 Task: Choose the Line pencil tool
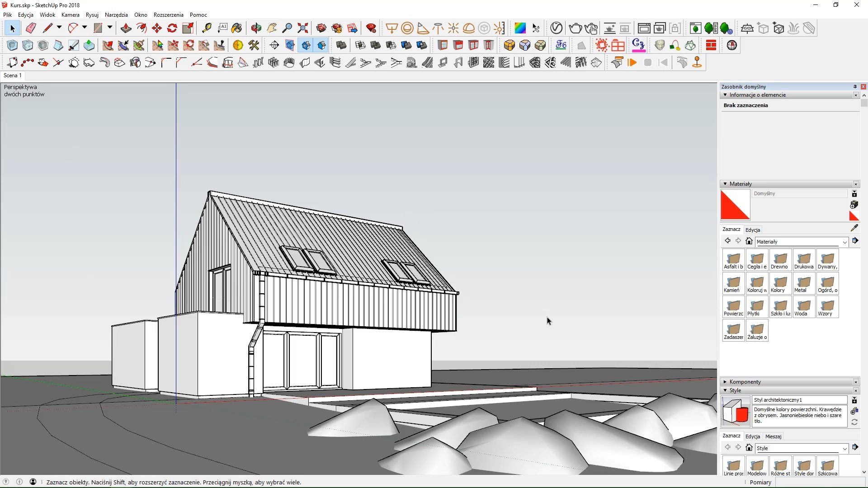[47, 28]
